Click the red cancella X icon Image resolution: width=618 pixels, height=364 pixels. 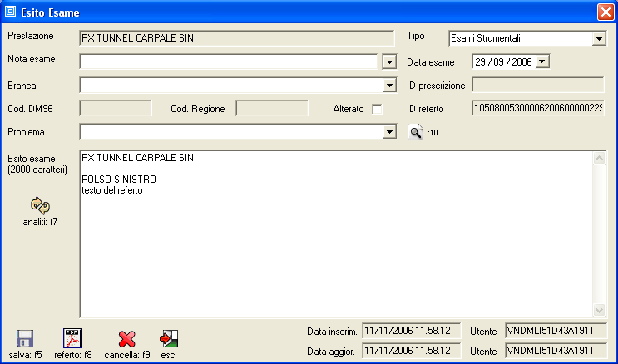point(126,338)
